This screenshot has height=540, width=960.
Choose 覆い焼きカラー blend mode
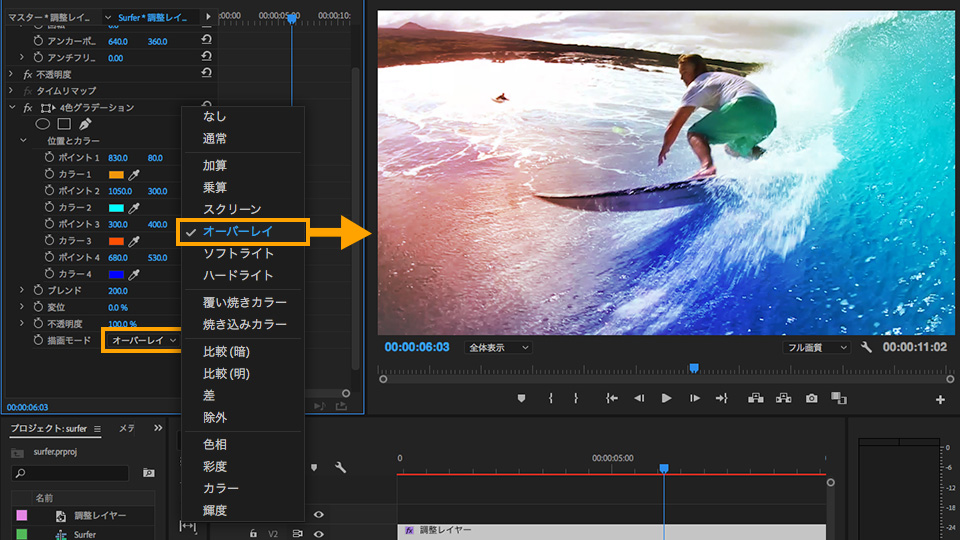(243, 302)
